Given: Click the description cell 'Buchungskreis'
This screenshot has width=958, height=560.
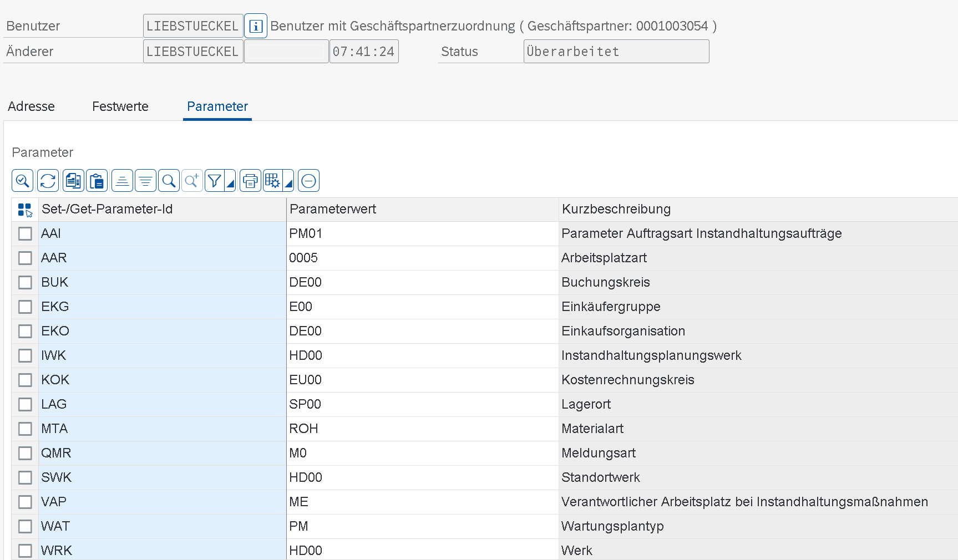Looking at the screenshot, I should (x=758, y=283).
